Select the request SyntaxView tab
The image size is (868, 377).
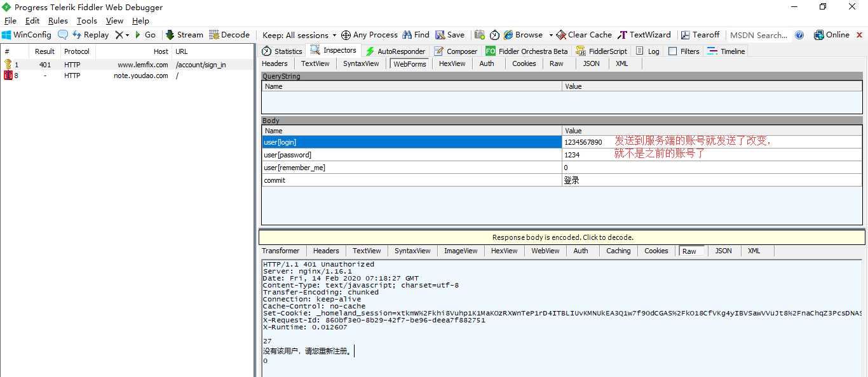click(361, 63)
